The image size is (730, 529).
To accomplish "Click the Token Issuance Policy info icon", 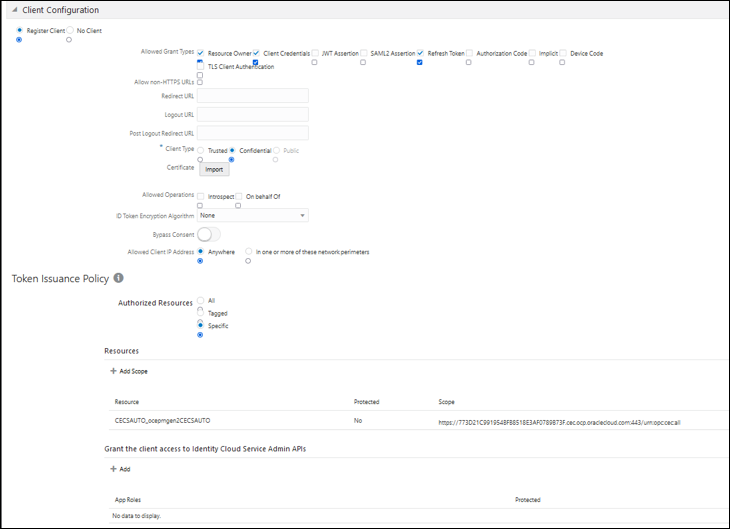I will click(x=119, y=278).
